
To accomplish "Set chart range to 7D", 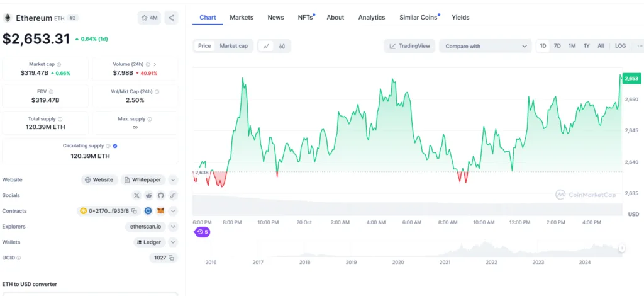I will [x=557, y=46].
